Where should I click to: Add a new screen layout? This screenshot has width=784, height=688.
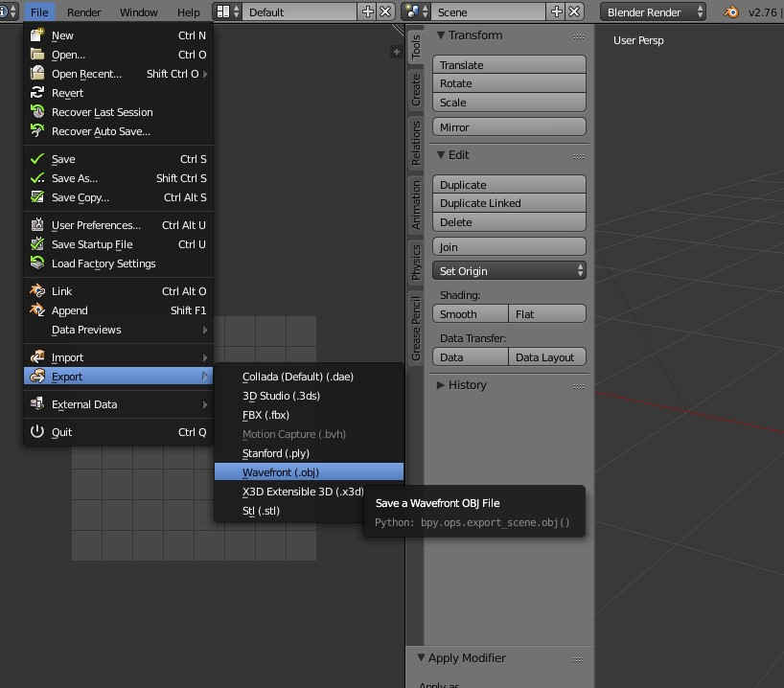[367, 12]
